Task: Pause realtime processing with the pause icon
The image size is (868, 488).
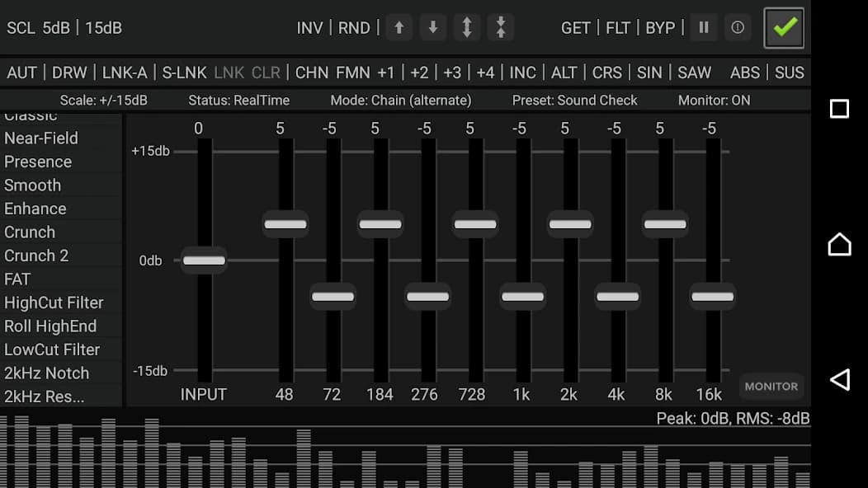Action: coord(703,27)
